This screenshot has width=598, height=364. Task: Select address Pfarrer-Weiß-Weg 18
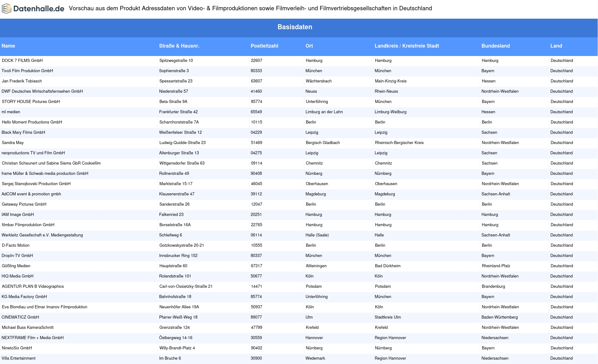[178, 317]
